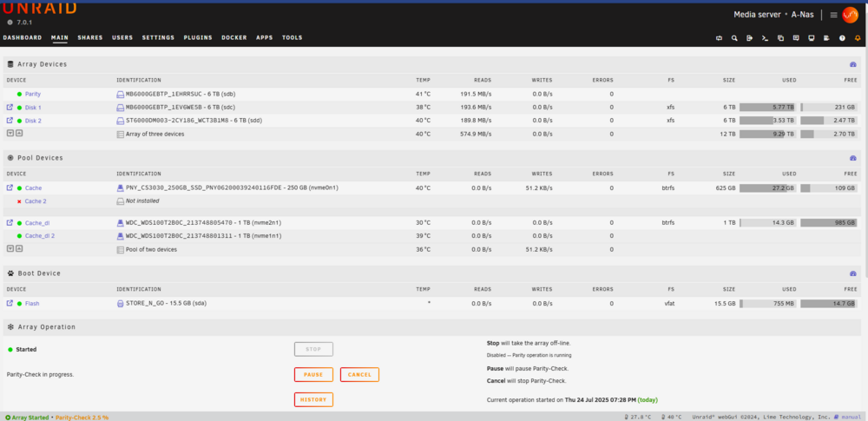Click the disabled Stop array button
Image resolution: width=868 pixels, height=421 pixels.
[x=313, y=350]
